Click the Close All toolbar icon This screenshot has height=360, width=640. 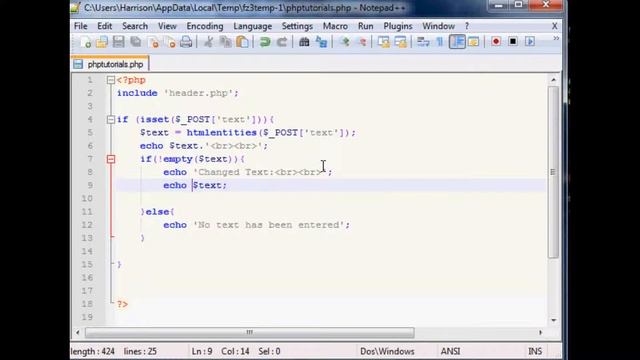(x=170, y=42)
